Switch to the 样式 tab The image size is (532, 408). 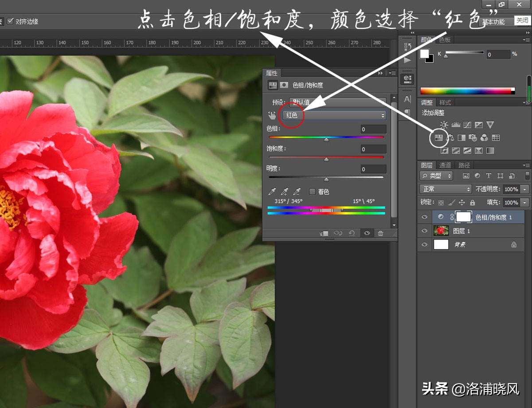coord(445,102)
